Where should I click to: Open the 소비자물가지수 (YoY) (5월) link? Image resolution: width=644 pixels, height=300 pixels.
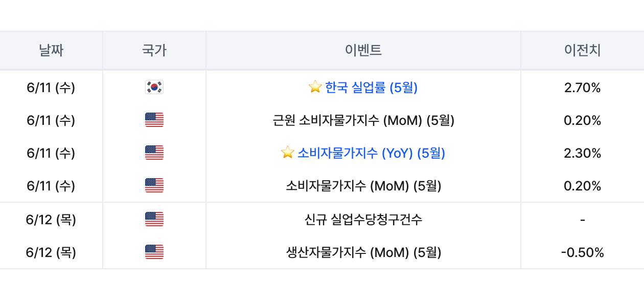[371, 153]
